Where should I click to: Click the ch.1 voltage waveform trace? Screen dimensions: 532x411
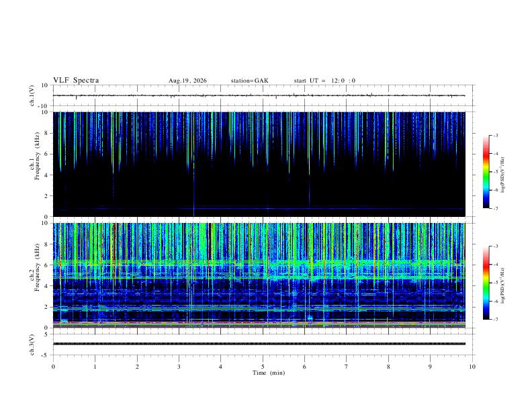point(259,95)
